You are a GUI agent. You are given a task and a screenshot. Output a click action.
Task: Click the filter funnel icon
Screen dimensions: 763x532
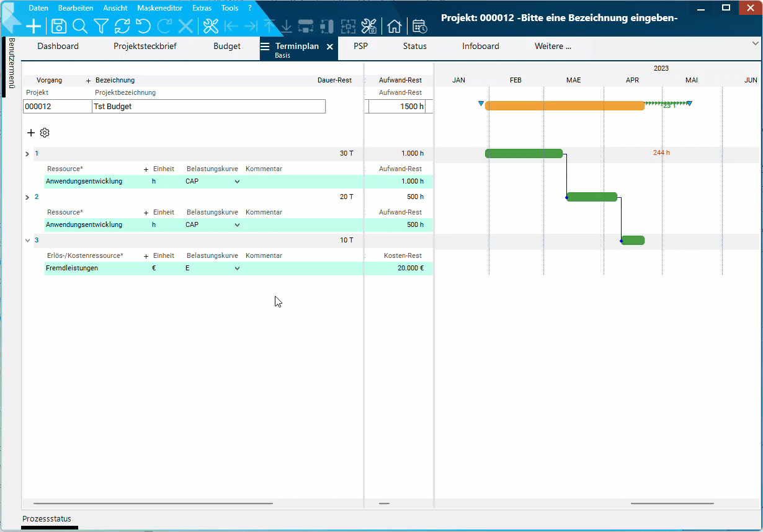click(x=101, y=26)
